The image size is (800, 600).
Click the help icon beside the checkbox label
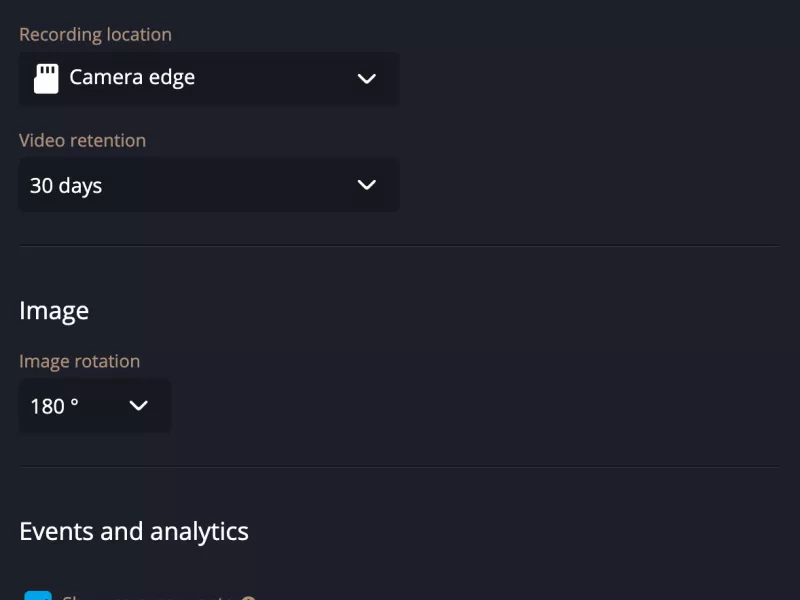point(249,598)
